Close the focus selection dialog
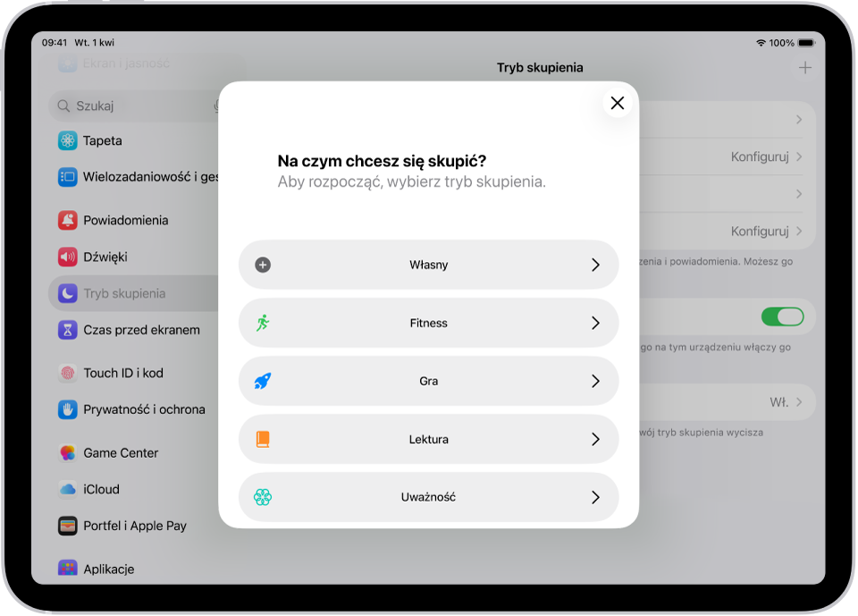The image size is (858, 616). point(618,103)
